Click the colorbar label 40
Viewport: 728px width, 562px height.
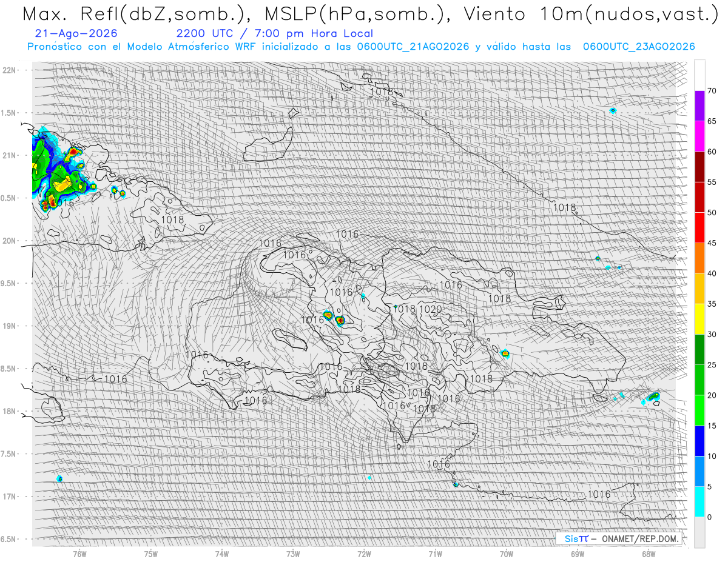(x=712, y=273)
